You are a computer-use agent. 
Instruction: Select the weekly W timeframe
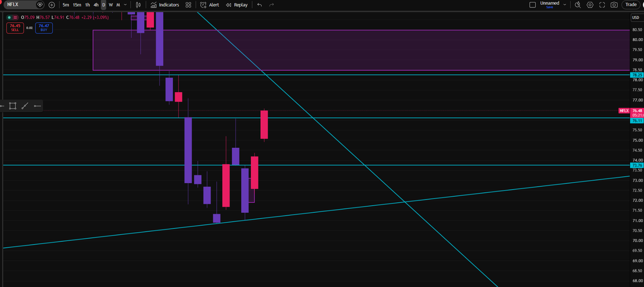pyautogui.click(x=111, y=5)
